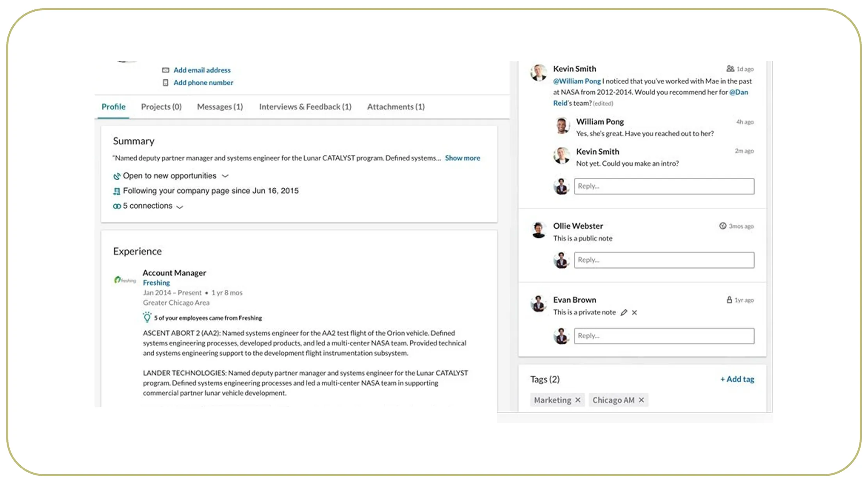The width and height of the screenshot is (868, 484).
Task: Click + Add tag button
Action: 737,379
